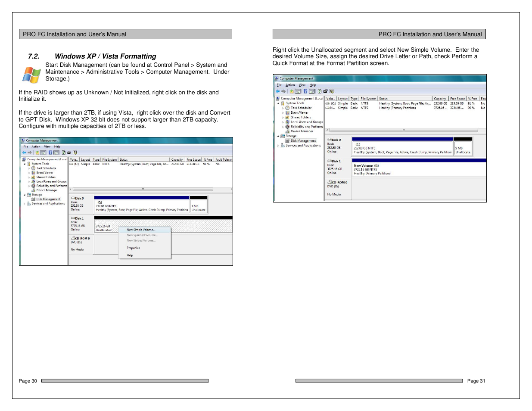Screen dimensions: 532x411
Task: Click Capacity column header on page 30
Action: pyautogui.click(x=177, y=159)
